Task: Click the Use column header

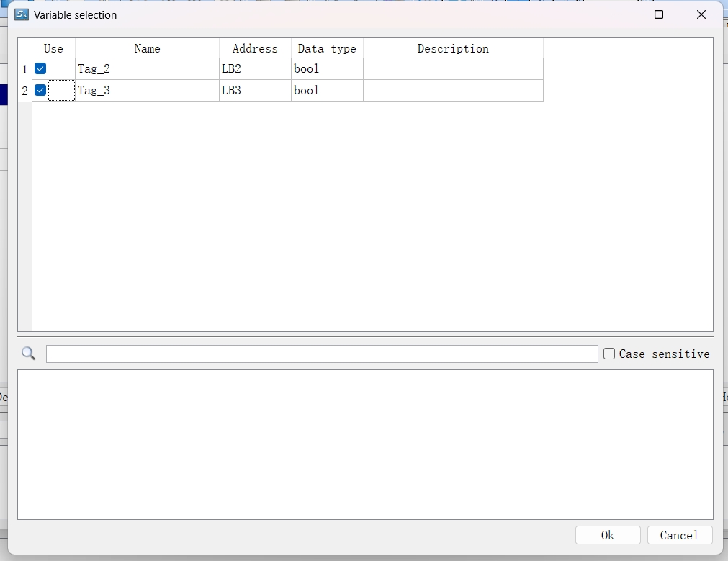Action: point(53,49)
